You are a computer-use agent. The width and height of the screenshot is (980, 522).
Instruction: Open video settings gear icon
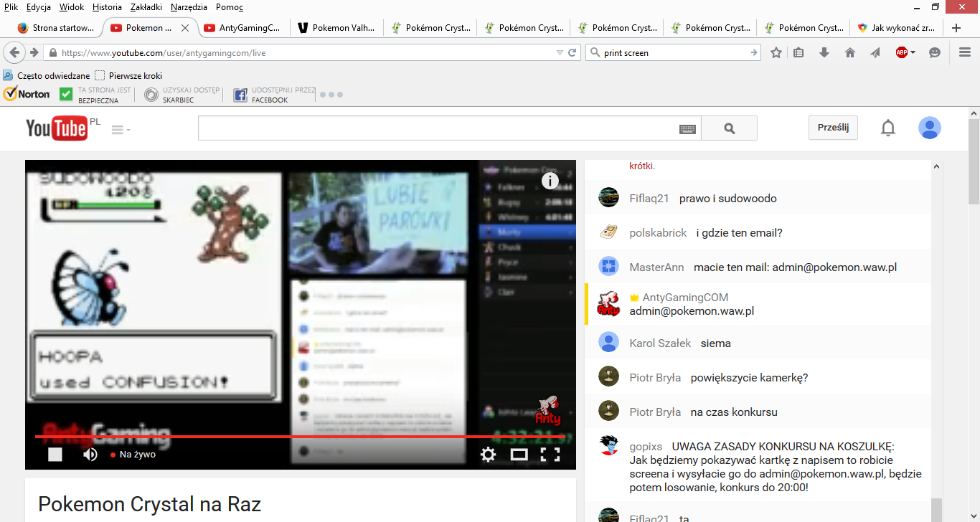(x=489, y=455)
